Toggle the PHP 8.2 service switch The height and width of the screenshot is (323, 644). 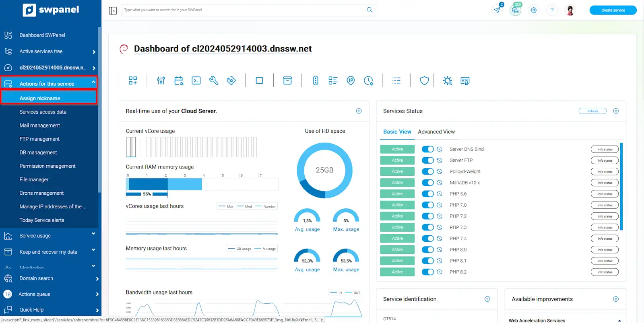click(x=427, y=272)
